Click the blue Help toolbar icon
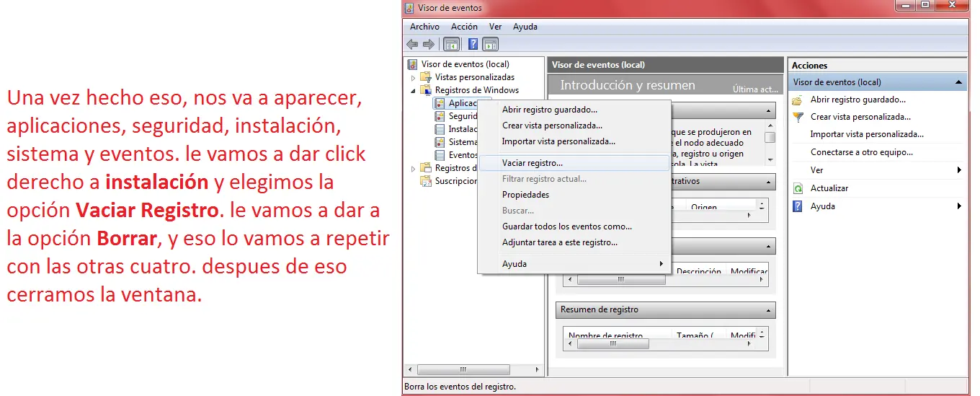The height and width of the screenshot is (396, 980). point(473,45)
